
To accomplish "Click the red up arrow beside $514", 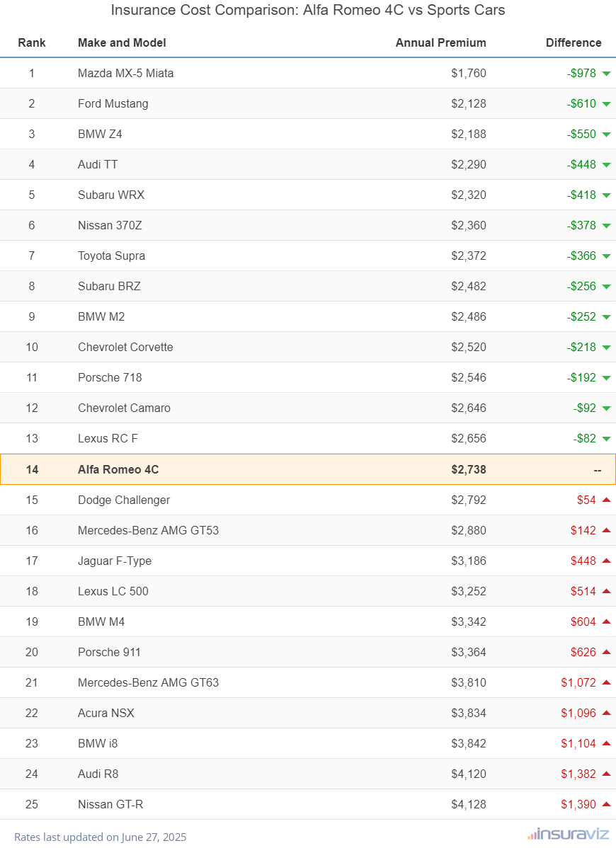I will [606, 591].
